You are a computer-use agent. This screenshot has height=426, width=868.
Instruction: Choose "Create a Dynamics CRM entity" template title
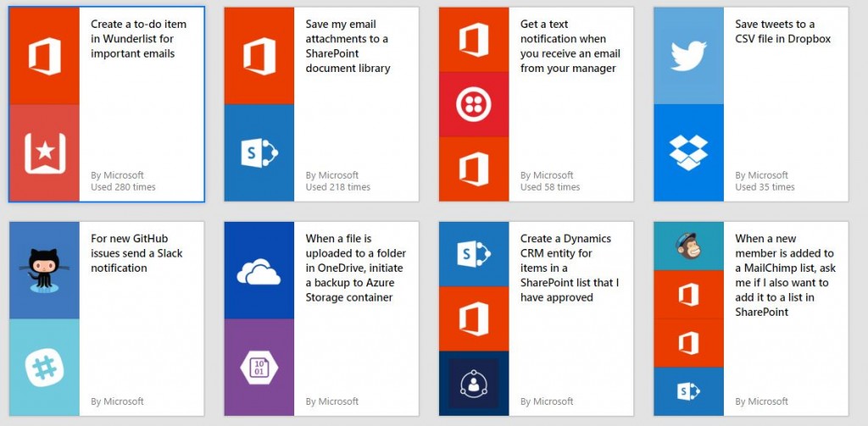pos(570,268)
